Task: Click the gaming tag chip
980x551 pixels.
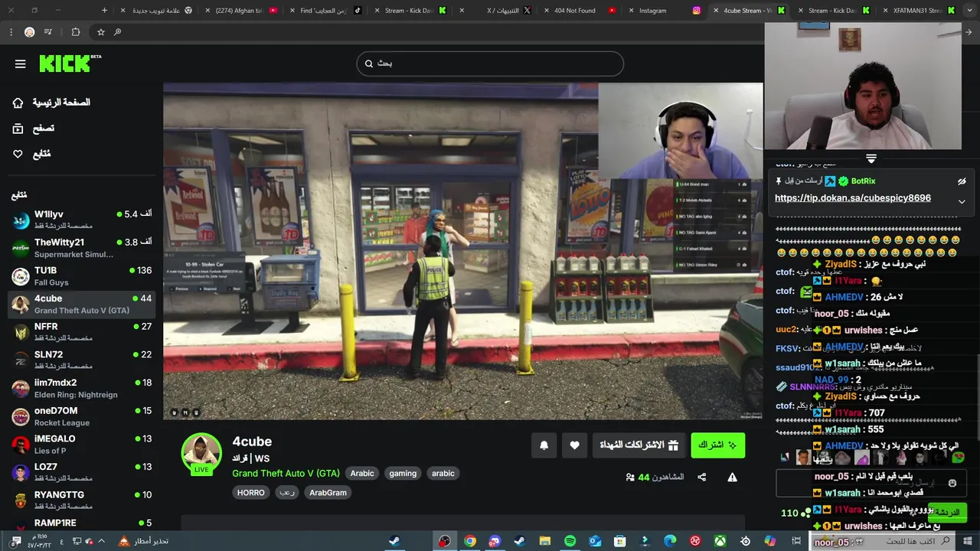Action: (403, 473)
